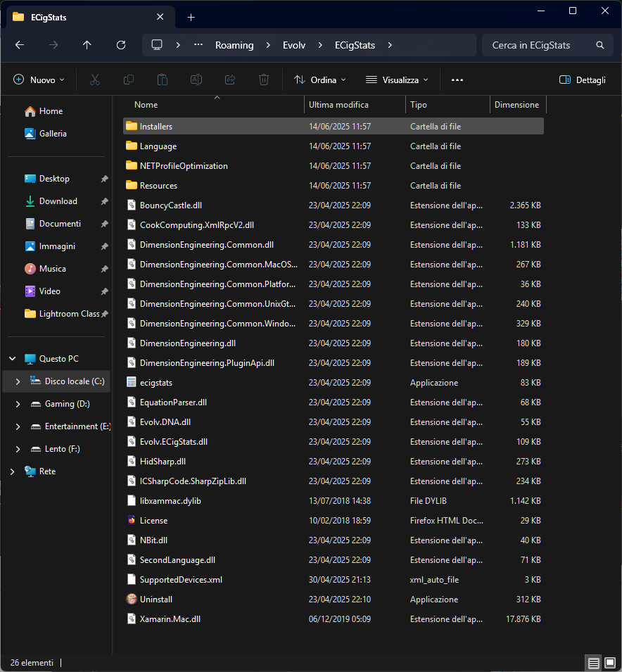
Task: Click the Share icon in toolbar
Action: click(230, 80)
